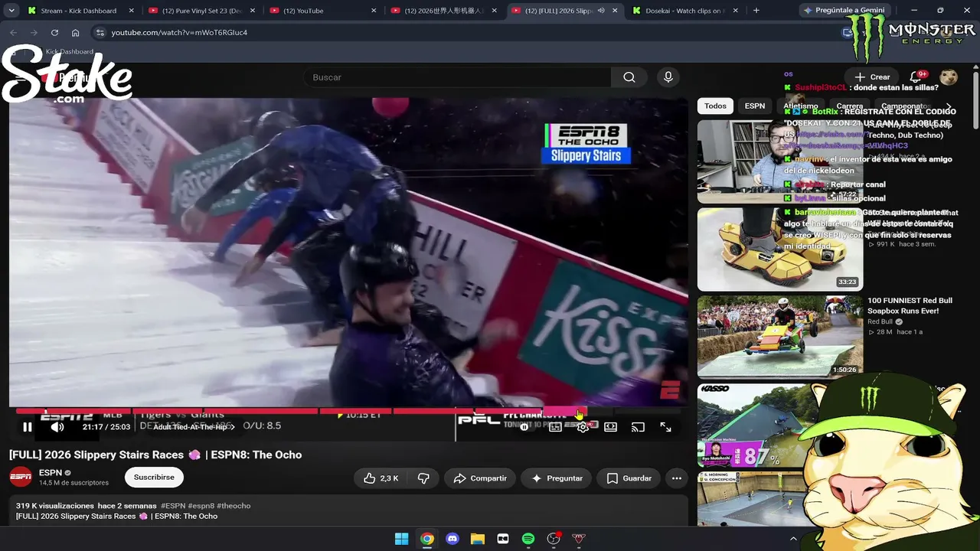This screenshot has width=980, height=551.
Task: Open the DJ vinyl set video thumbnail
Action: pyautogui.click(x=779, y=161)
